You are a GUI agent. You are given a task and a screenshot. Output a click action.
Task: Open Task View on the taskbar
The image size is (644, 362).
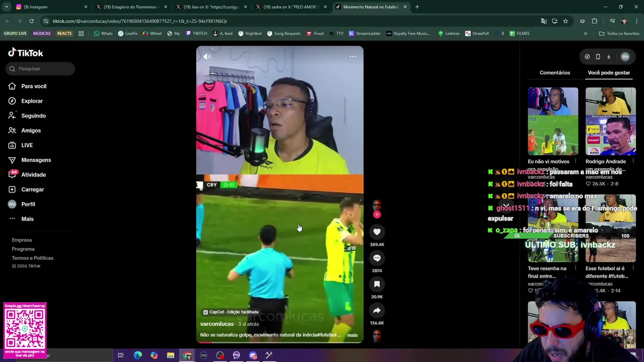pos(121,355)
